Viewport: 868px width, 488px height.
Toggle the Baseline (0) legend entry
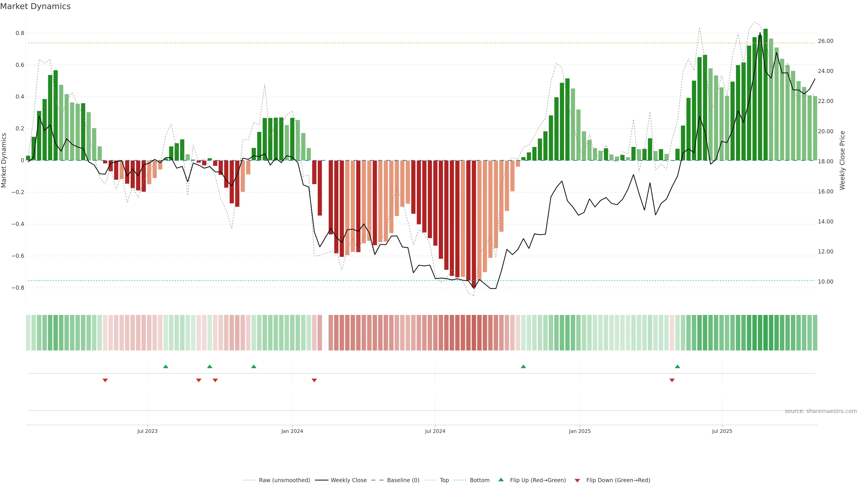tap(403, 480)
